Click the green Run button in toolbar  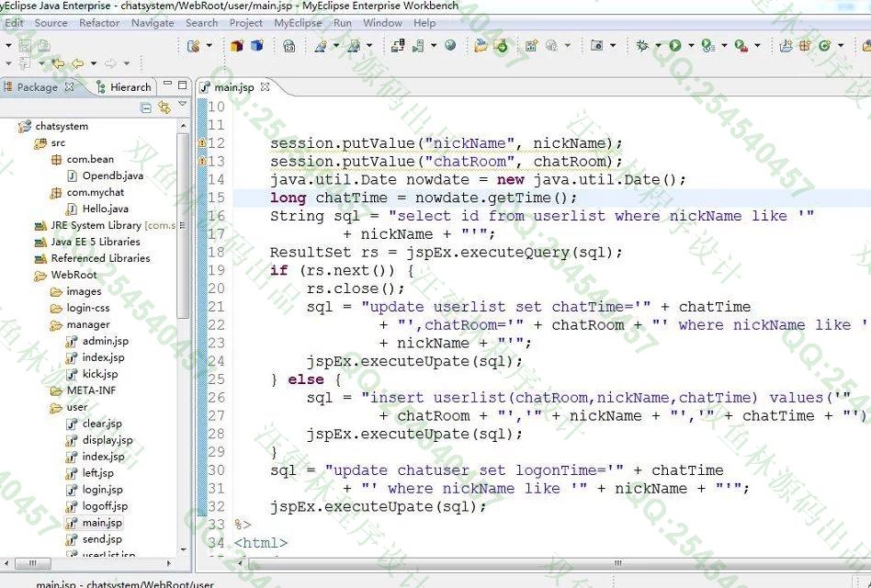[675, 45]
